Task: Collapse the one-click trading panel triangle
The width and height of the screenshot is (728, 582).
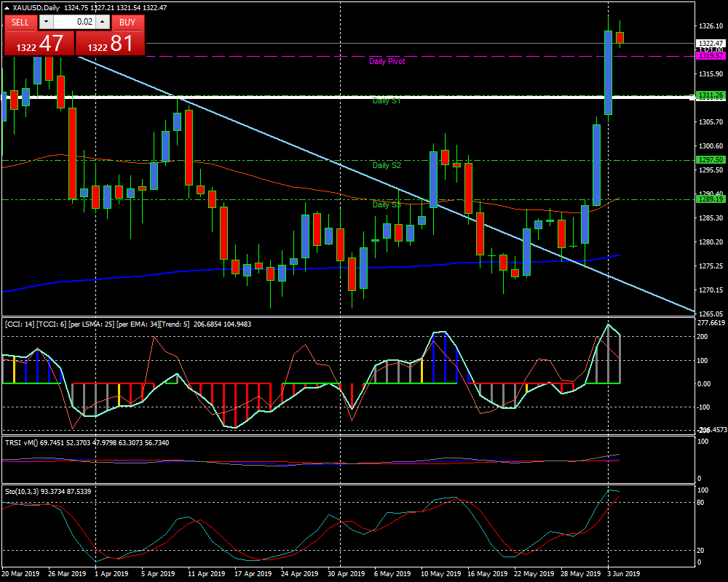Action: [x=7, y=8]
